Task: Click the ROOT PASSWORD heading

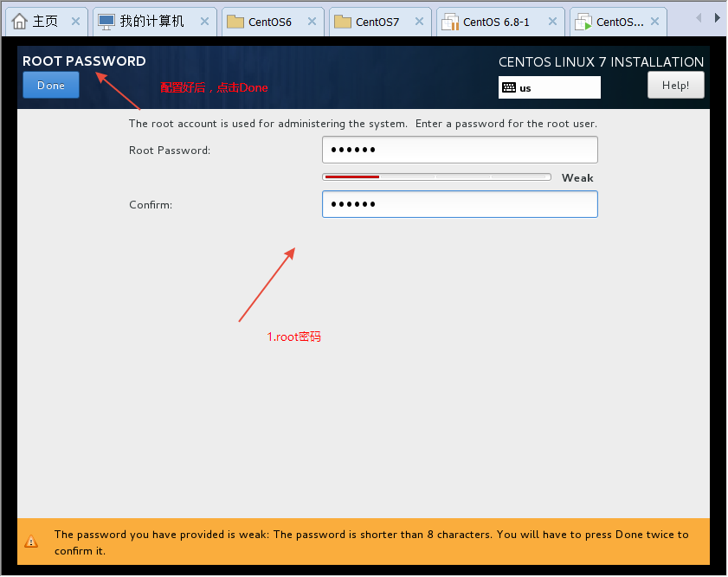Action: coord(84,61)
